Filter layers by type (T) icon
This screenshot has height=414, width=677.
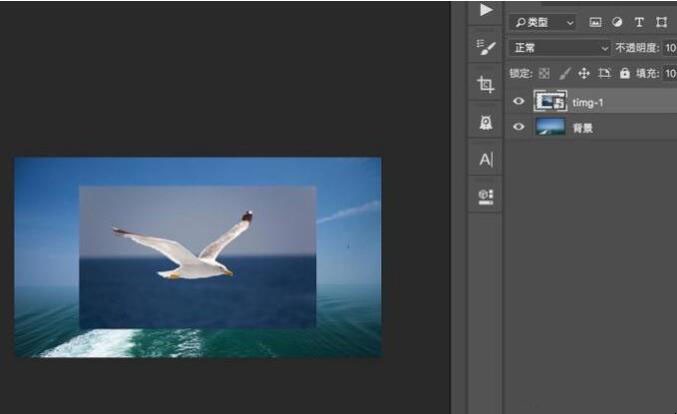(639, 22)
